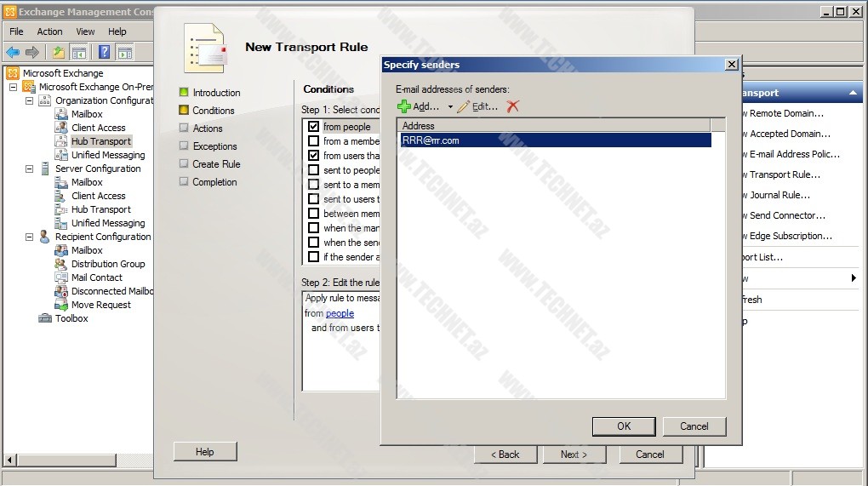Click the green plus Add icon

(x=404, y=106)
